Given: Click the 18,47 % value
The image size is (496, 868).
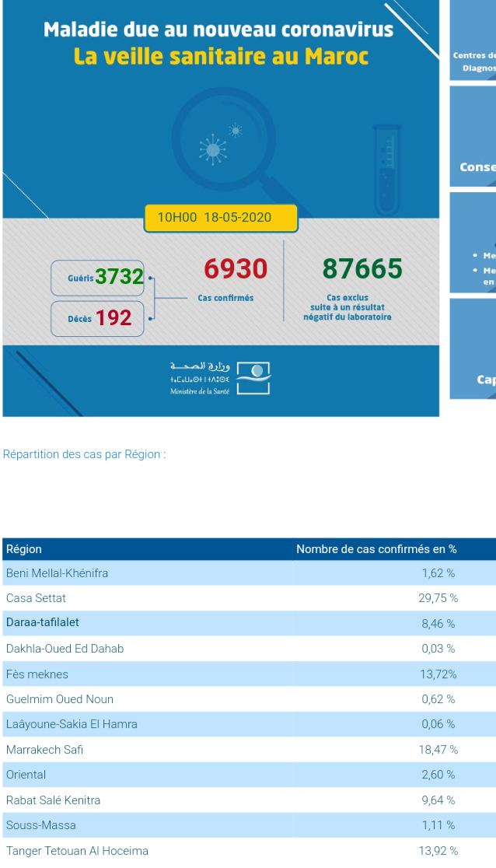Looking at the screenshot, I should 438,750.
